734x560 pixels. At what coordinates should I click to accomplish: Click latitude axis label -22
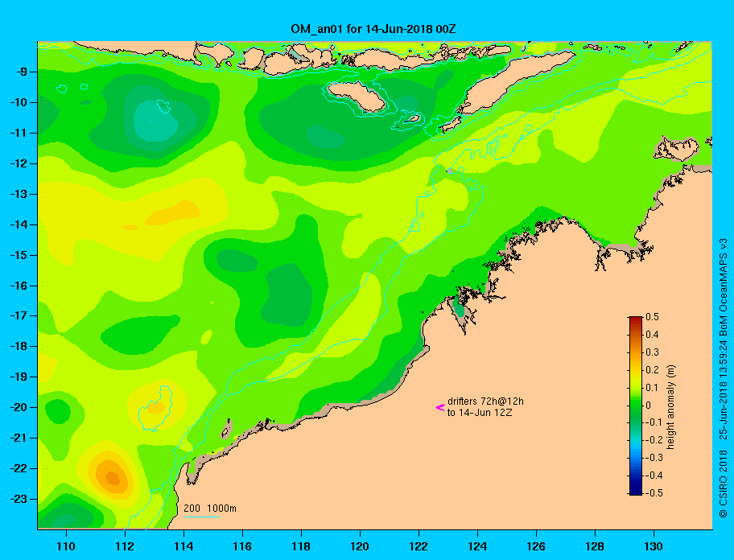pos(18,468)
